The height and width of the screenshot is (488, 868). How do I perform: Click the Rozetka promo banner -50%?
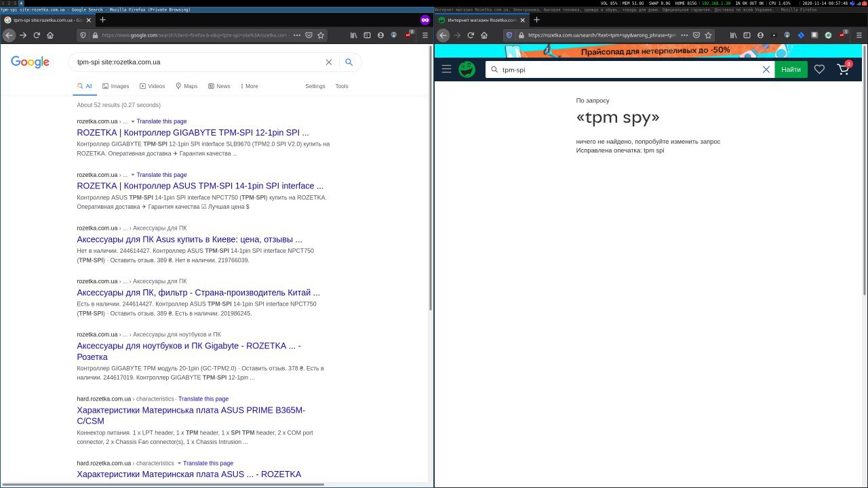[x=650, y=50]
